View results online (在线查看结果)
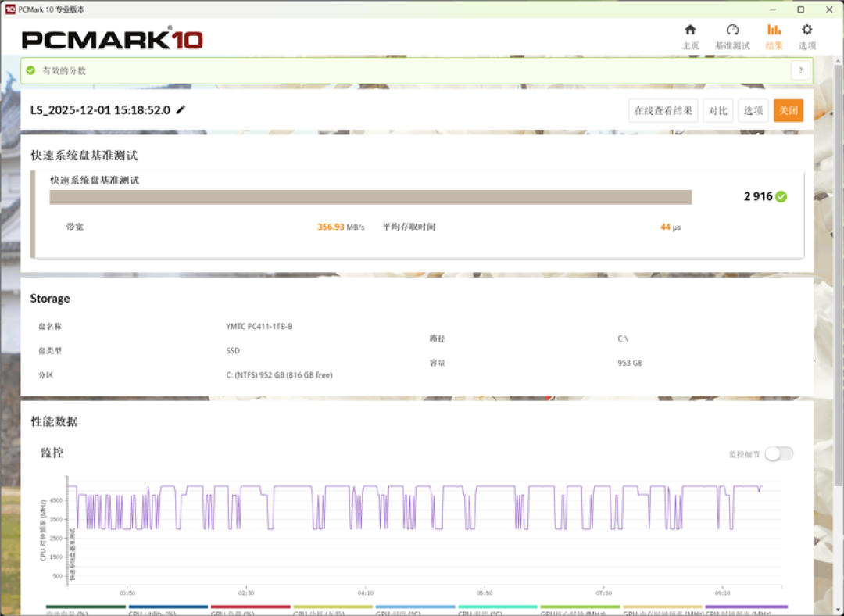Image resolution: width=844 pixels, height=616 pixels. click(x=663, y=110)
